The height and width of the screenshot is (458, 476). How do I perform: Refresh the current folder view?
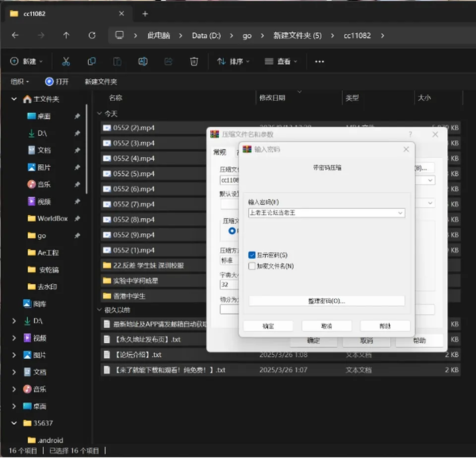[92, 36]
